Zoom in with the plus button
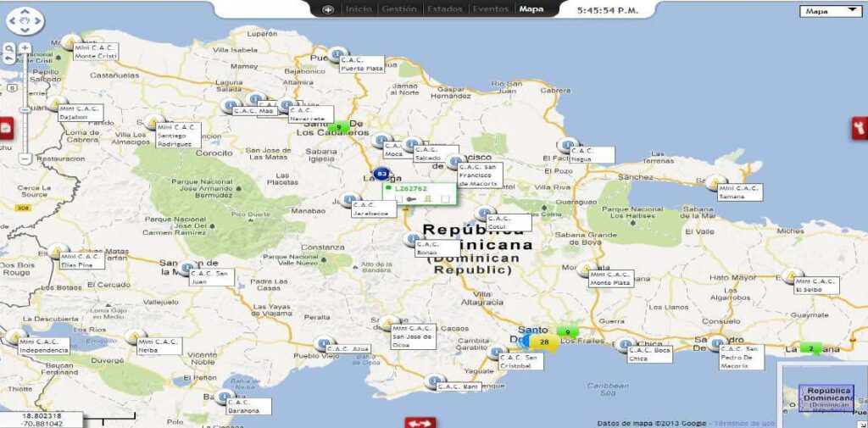The height and width of the screenshot is (428, 868). pos(25,48)
